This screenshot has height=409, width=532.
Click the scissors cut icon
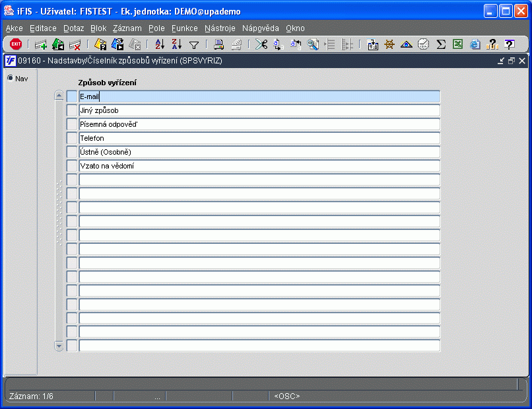(x=261, y=44)
